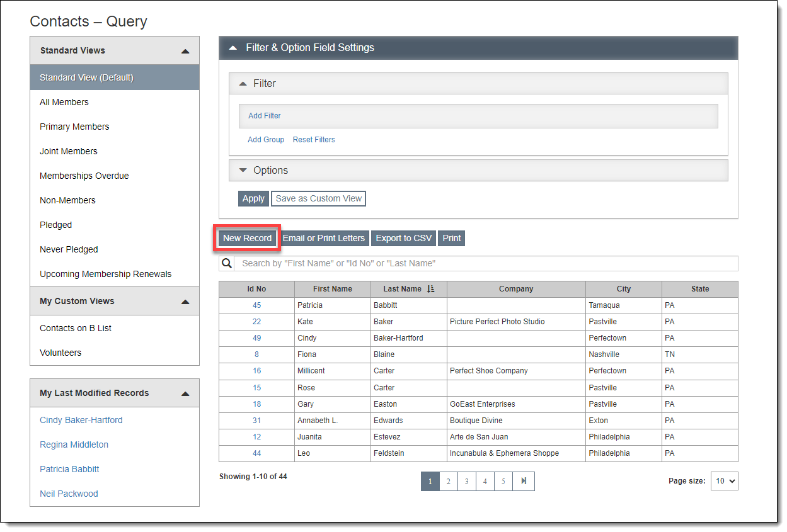Viewport: 787px width, 532px height.
Task: Go to page 3 of results
Action: tap(466, 482)
